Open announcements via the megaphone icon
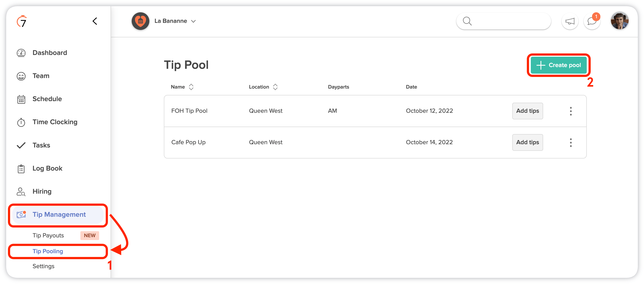Screen dimensions: 644x284 point(570,21)
